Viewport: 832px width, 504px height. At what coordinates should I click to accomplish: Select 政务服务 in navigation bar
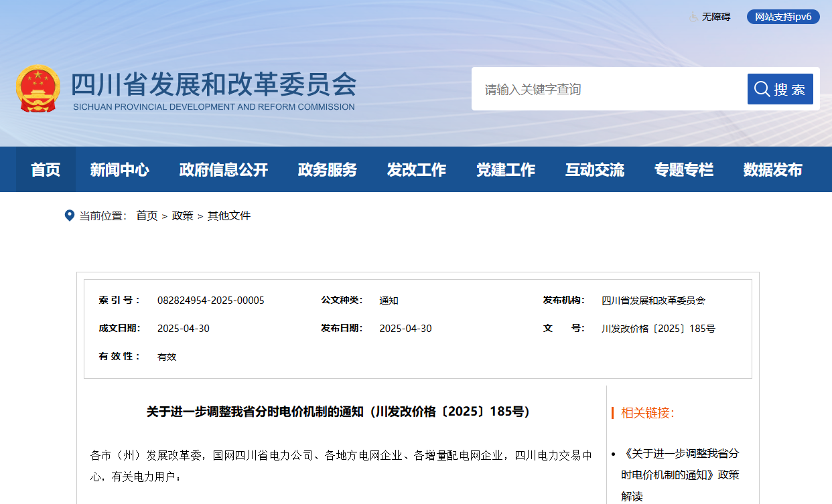[327, 170]
